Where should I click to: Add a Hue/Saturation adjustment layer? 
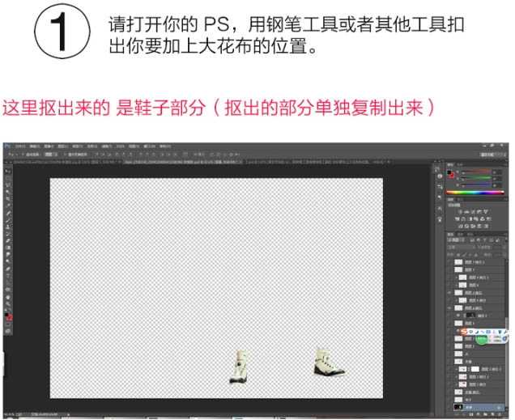tap(458, 218)
